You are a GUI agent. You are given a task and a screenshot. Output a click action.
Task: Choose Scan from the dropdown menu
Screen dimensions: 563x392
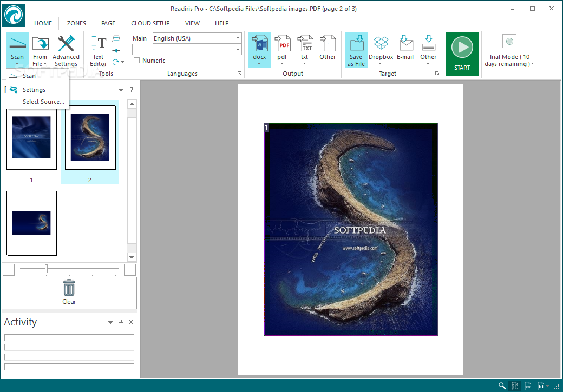(x=38, y=76)
